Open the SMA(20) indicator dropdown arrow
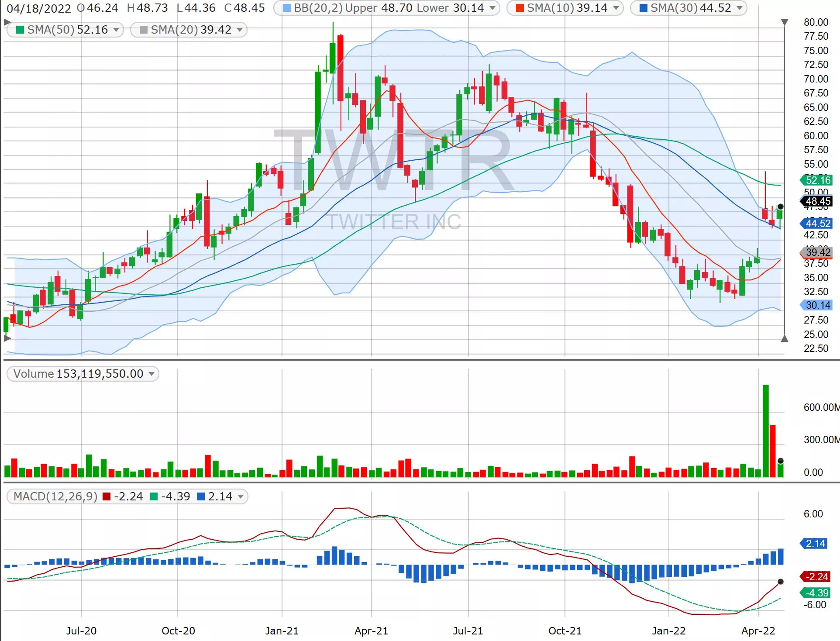 click(x=240, y=30)
